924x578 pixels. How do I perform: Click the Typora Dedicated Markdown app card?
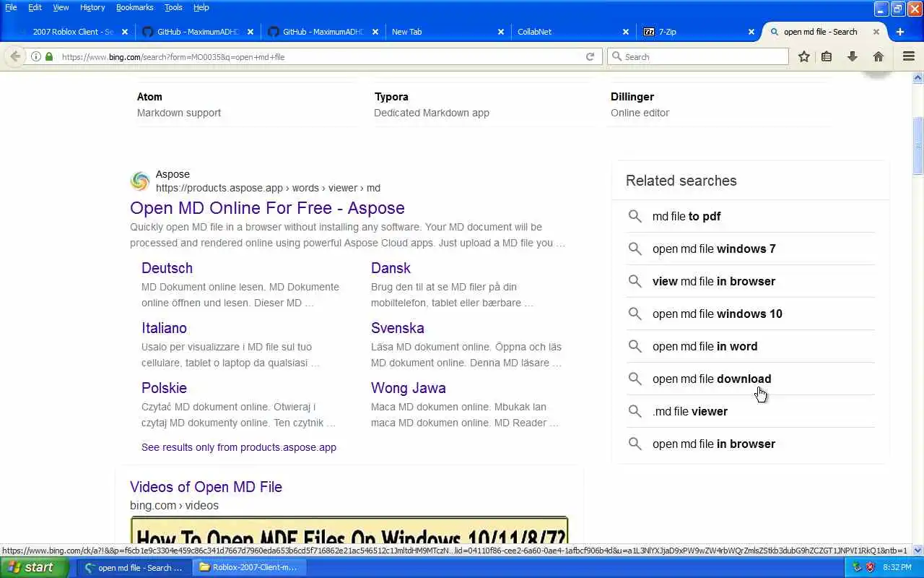click(x=484, y=105)
